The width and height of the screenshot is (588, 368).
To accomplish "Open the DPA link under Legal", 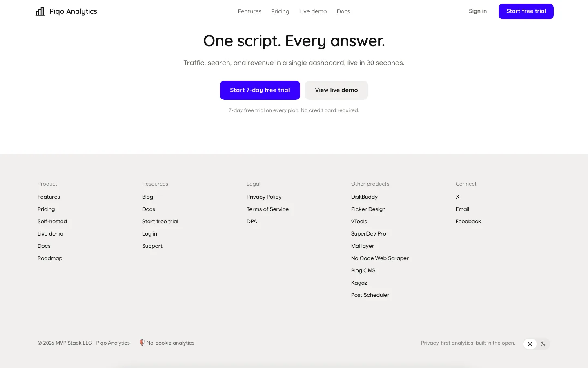I will (x=252, y=221).
